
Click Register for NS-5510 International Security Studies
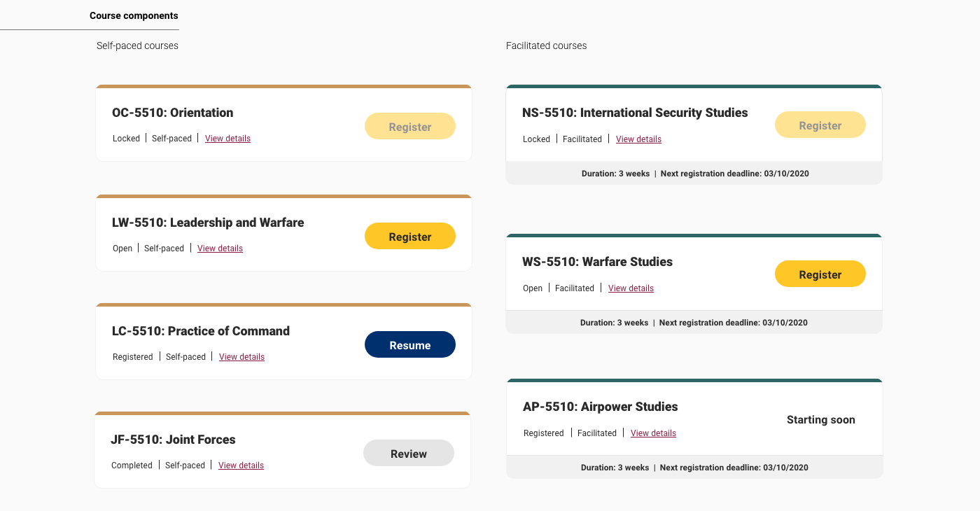[x=820, y=125]
